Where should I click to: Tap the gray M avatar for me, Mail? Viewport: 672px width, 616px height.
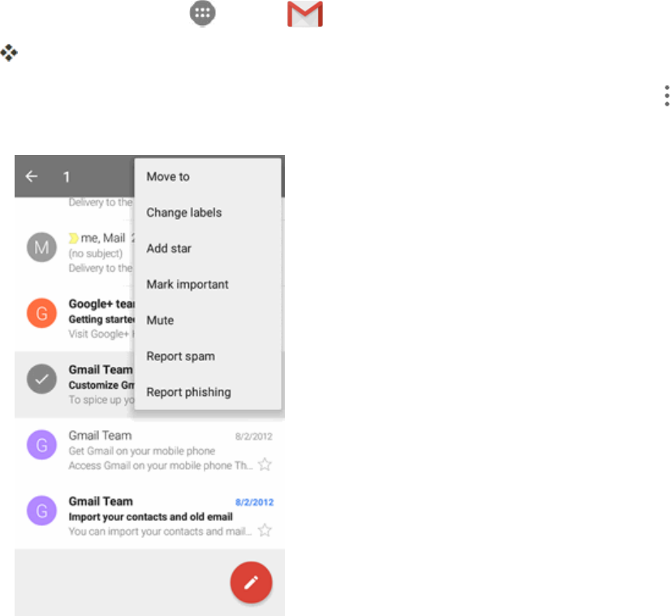click(x=41, y=248)
